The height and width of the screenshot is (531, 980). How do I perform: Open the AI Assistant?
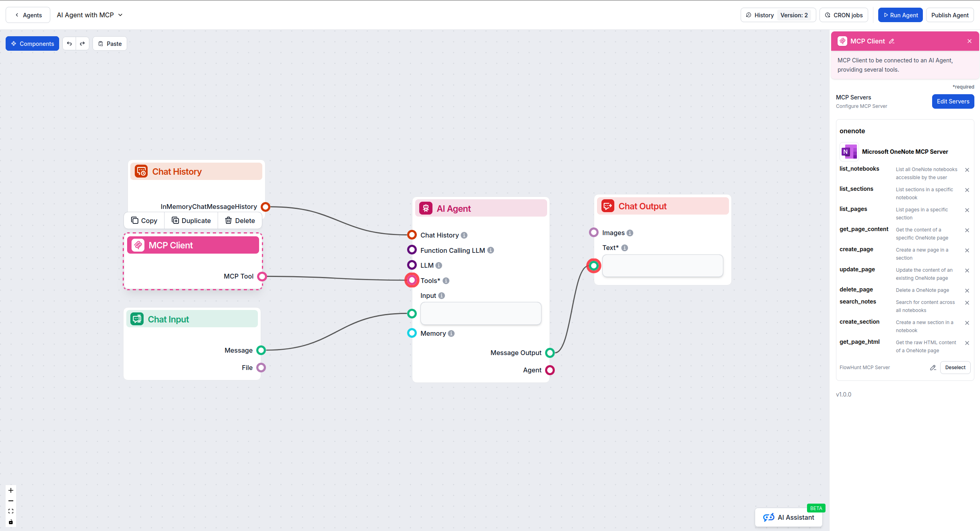pyautogui.click(x=788, y=517)
